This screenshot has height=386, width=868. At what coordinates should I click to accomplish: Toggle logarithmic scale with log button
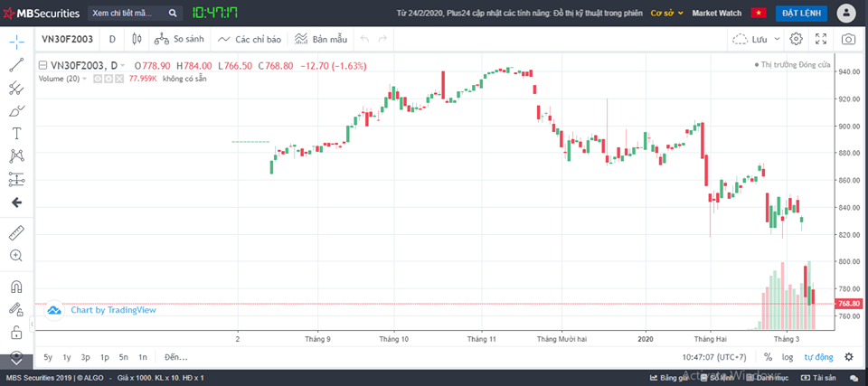(x=787, y=357)
